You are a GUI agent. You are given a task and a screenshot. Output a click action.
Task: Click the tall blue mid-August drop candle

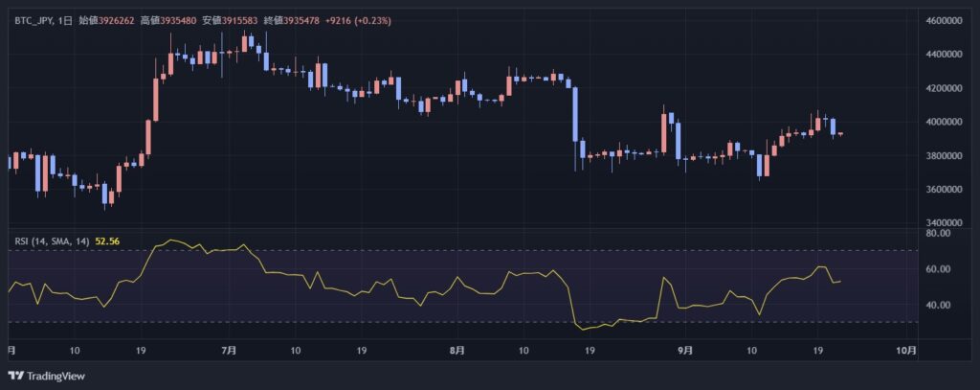pyautogui.click(x=575, y=113)
